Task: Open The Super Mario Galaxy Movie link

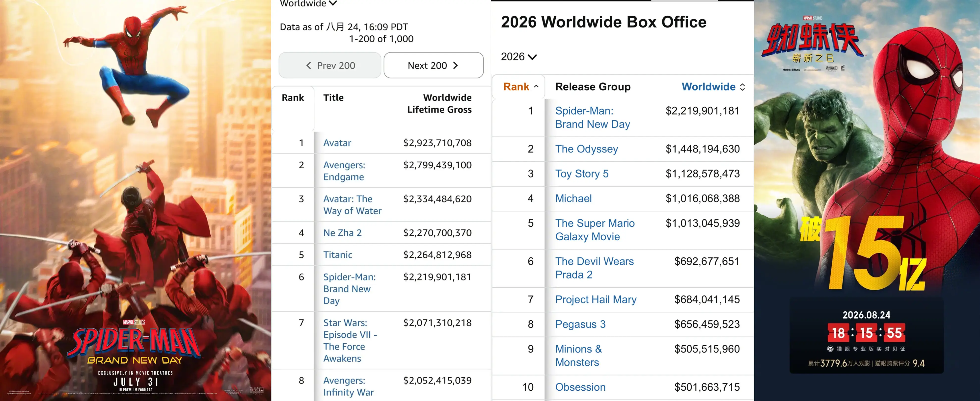Action: point(595,230)
